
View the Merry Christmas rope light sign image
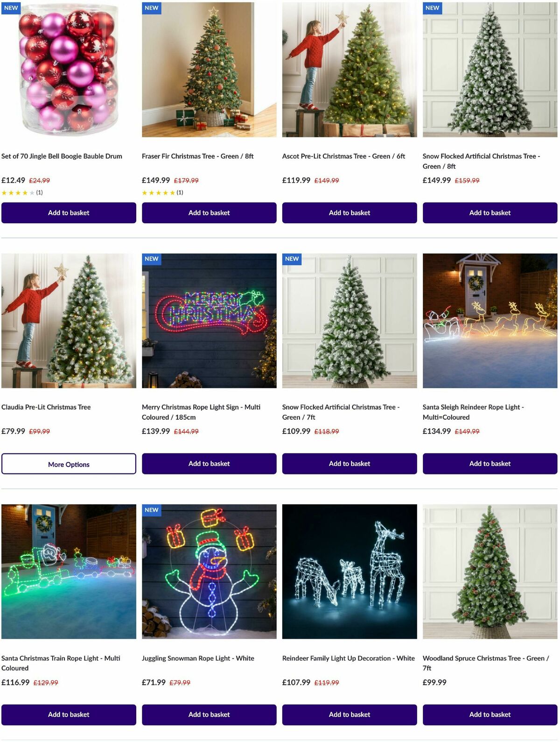[209, 321]
